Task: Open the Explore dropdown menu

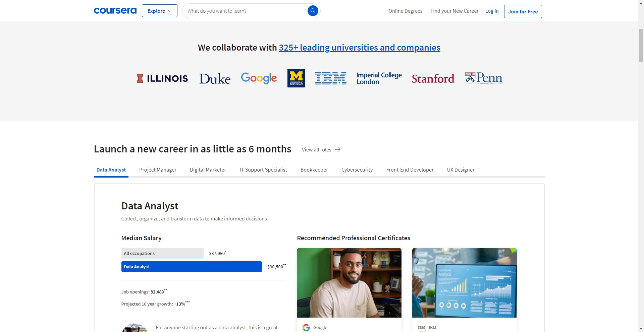Action: click(x=159, y=11)
